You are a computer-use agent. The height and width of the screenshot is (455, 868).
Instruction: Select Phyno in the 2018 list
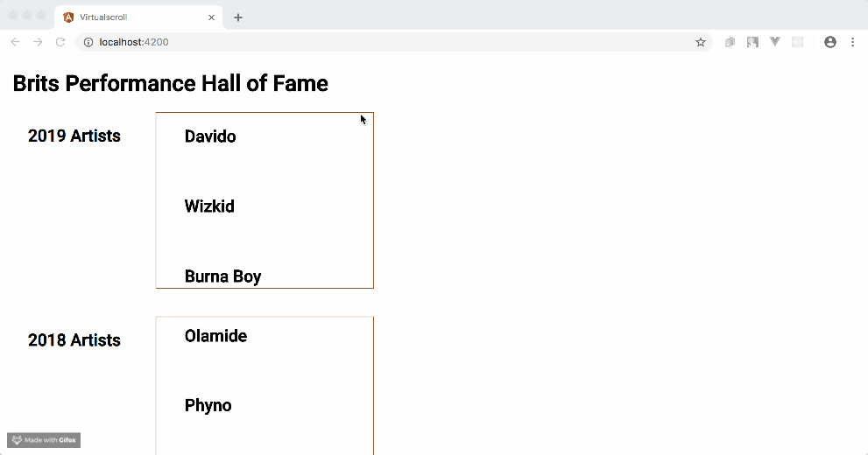(x=208, y=405)
